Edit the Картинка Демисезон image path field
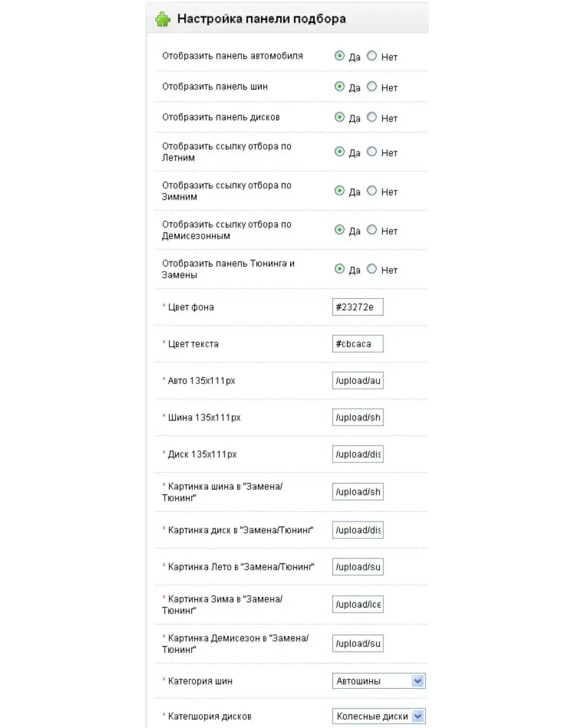This screenshot has height=728, width=574. pyautogui.click(x=358, y=644)
